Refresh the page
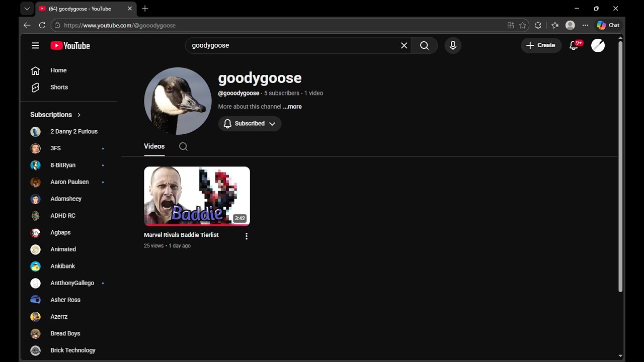Image resolution: width=644 pixels, height=362 pixels. click(42, 25)
